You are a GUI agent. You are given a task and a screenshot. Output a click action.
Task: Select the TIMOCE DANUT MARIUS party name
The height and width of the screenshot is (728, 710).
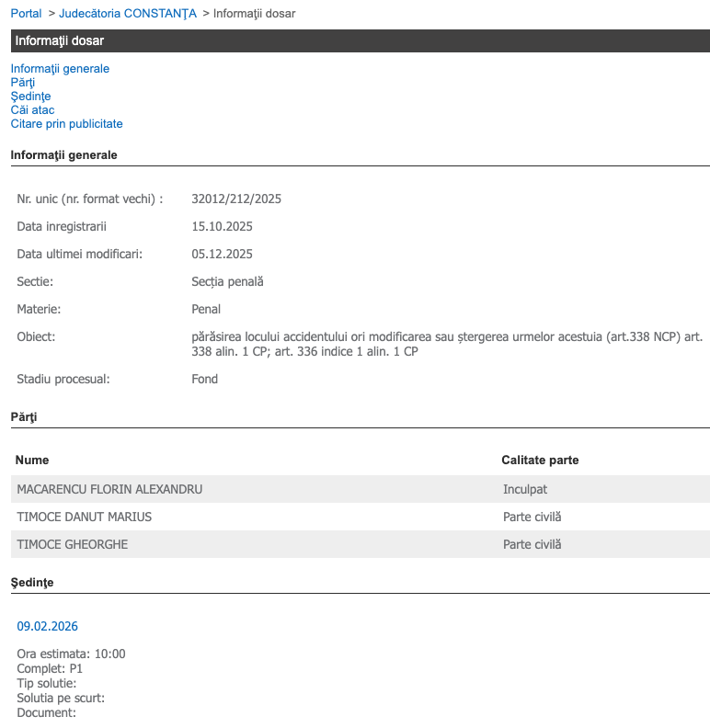coord(85,518)
